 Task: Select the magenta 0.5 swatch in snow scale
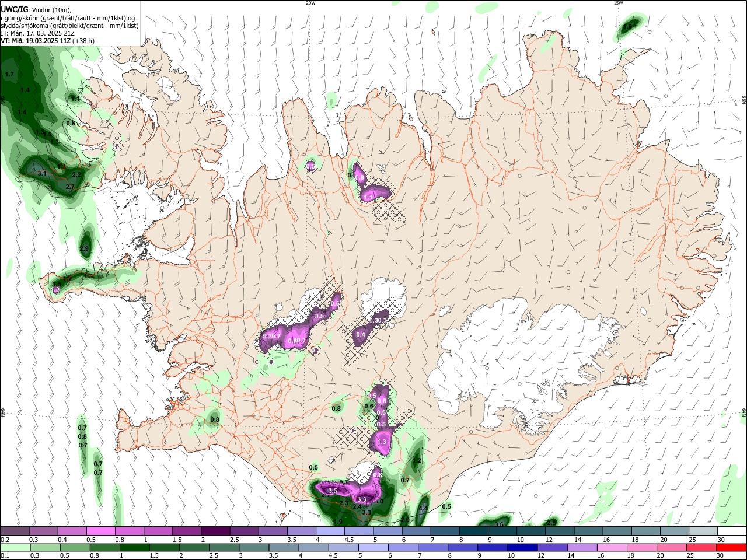(x=100, y=531)
